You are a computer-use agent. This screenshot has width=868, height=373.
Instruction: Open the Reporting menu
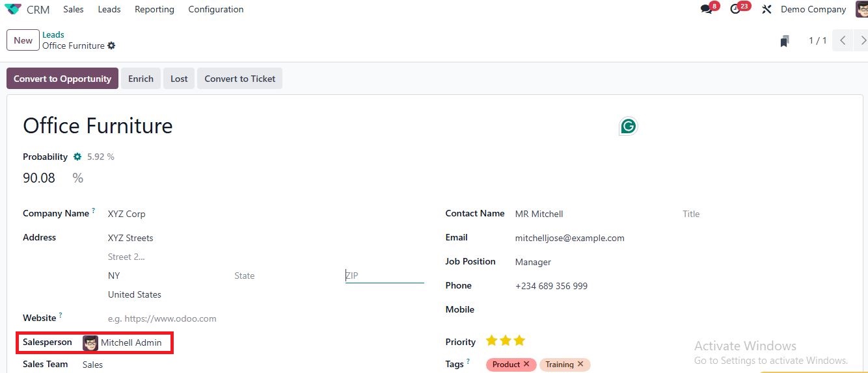point(154,9)
